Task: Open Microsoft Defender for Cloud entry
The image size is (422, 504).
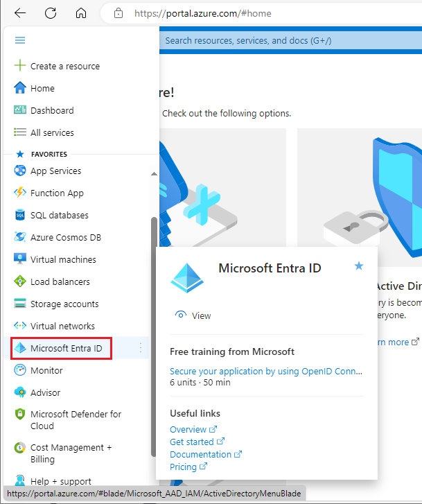Action: pyautogui.click(x=76, y=420)
